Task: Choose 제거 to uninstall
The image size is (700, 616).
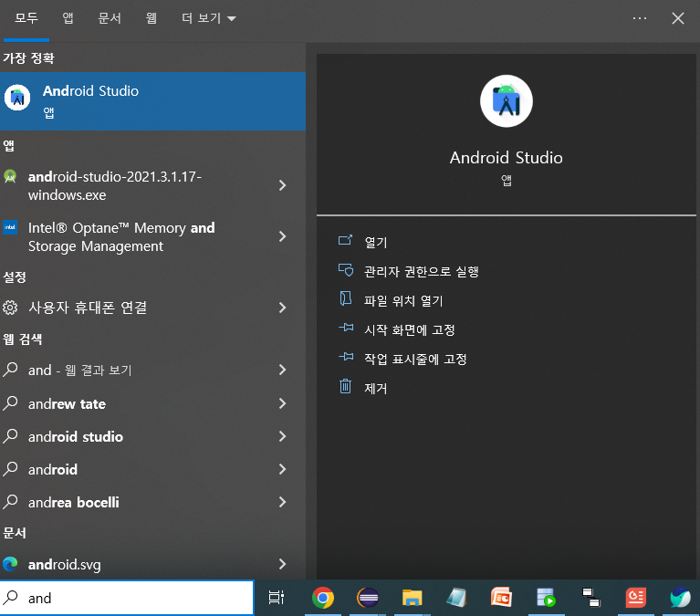Action: click(x=376, y=389)
